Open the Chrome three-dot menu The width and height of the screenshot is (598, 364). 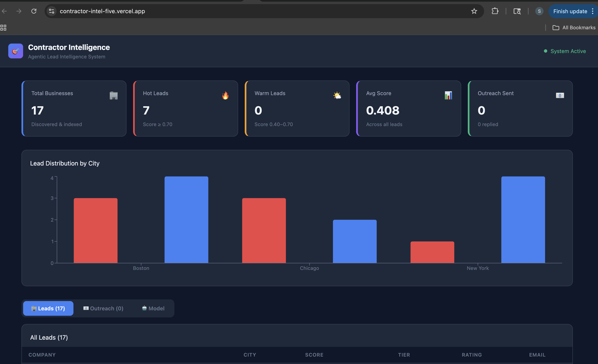pyautogui.click(x=593, y=11)
